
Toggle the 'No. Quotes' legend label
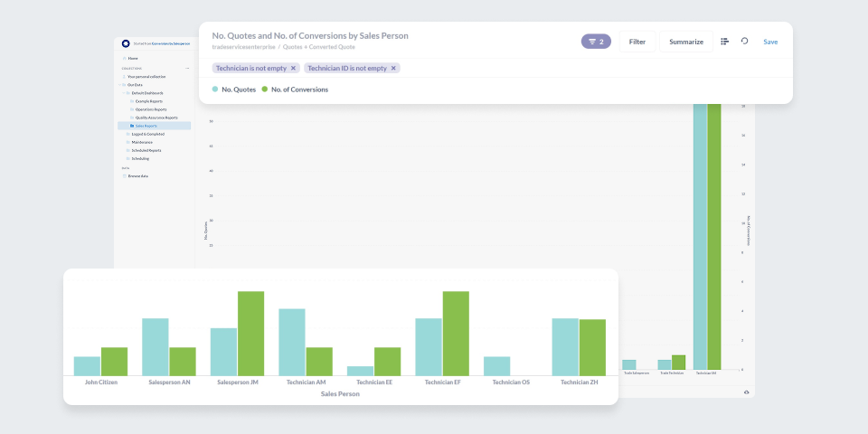(239, 90)
